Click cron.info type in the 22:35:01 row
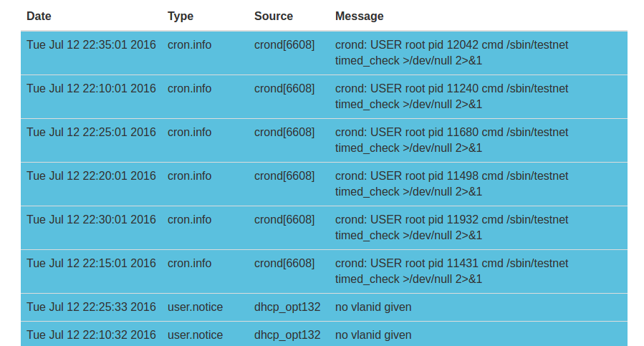 click(x=190, y=45)
